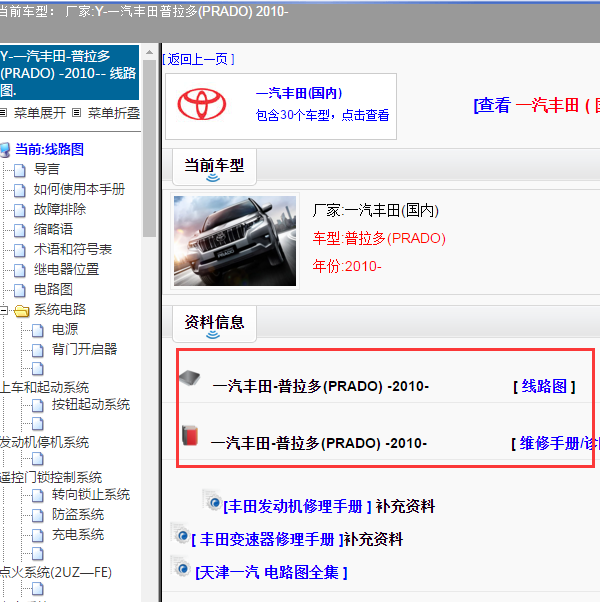Click the 查看 一汽丰田 link at right
Viewport: 600px width, 602px height.
pyautogui.click(x=537, y=105)
